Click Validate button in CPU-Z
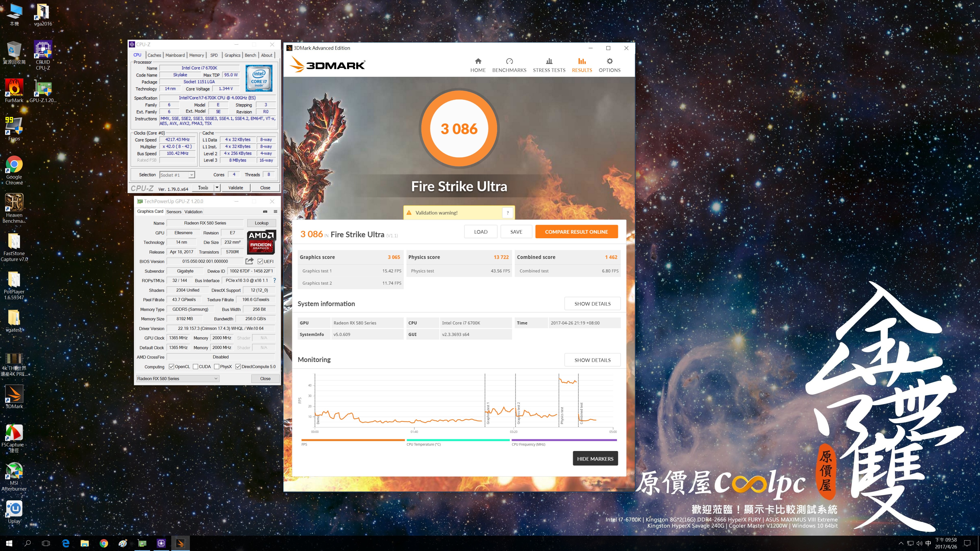980x551 pixels. tap(236, 187)
